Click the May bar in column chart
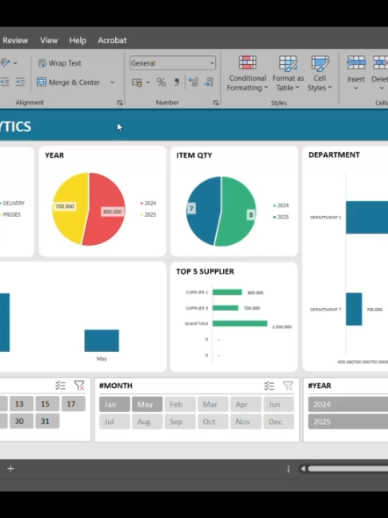 (x=102, y=341)
